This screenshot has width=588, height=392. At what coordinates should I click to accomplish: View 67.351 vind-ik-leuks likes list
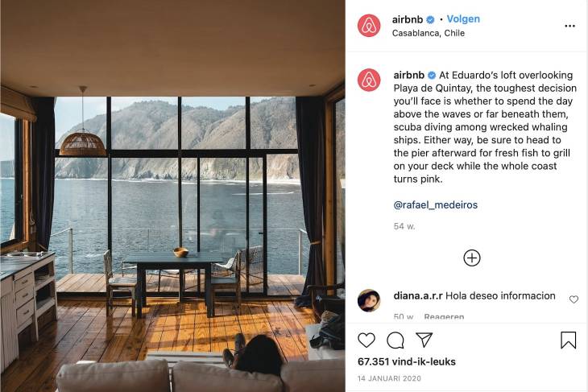[407, 361]
